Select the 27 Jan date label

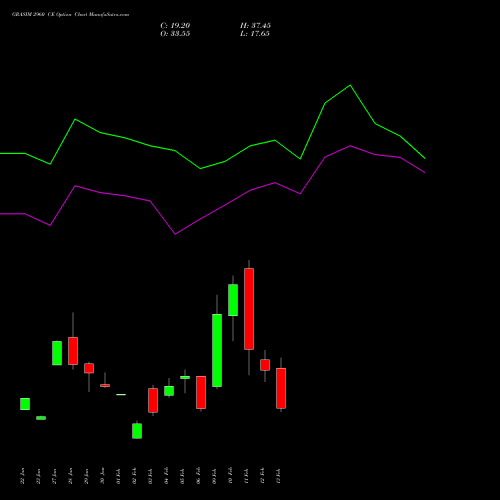pos(54,476)
